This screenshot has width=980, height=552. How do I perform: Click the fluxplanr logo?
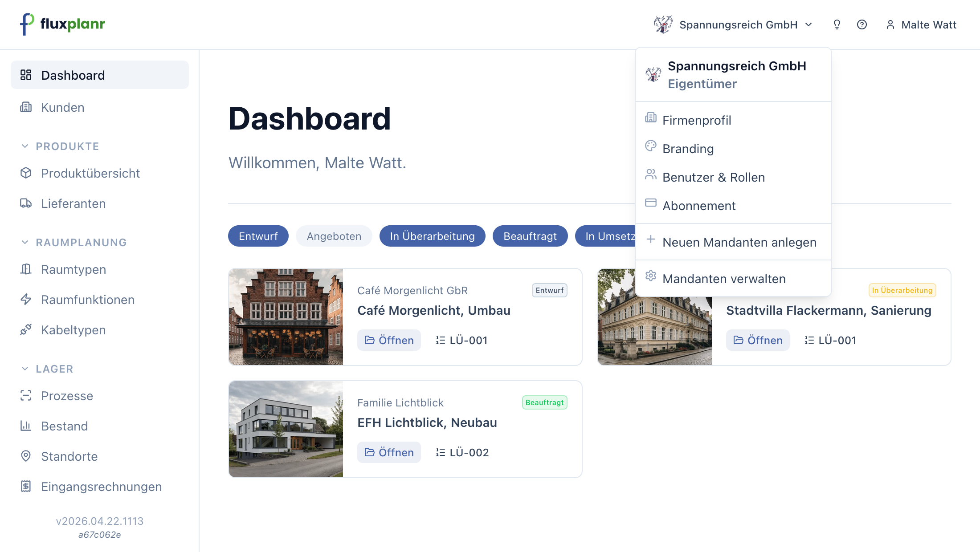point(62,24)
